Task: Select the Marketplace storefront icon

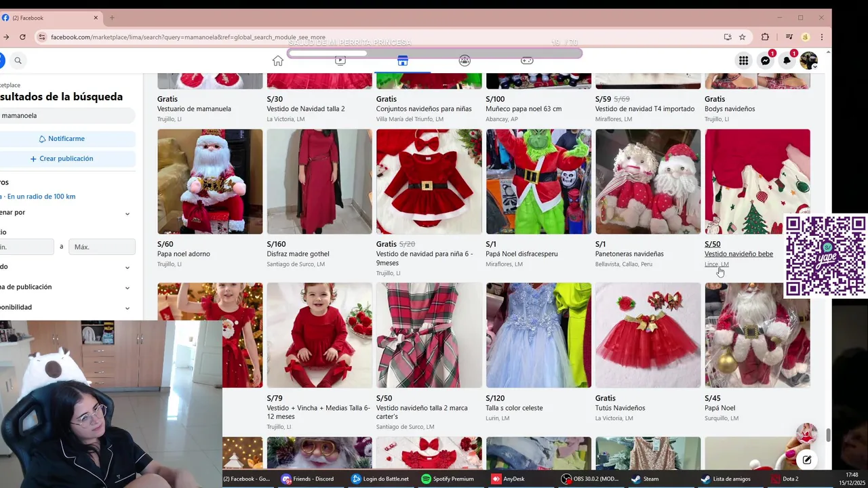Action: (403, 61)
